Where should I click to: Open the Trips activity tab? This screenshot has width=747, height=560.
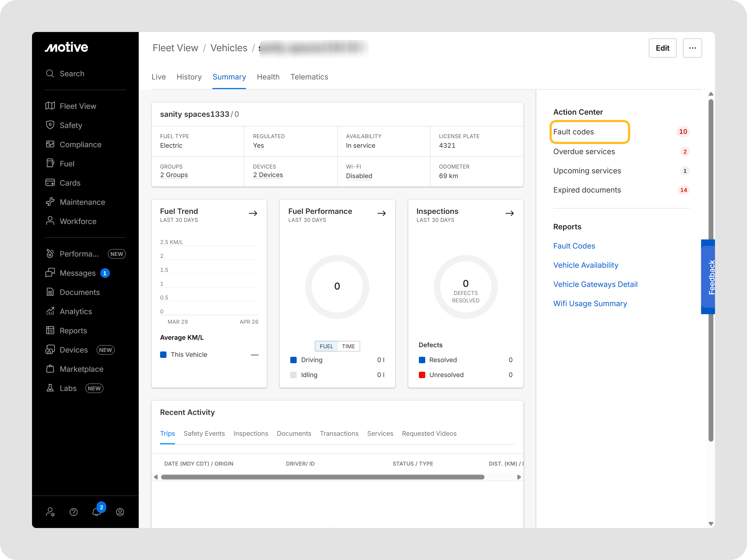click(168, 433)
